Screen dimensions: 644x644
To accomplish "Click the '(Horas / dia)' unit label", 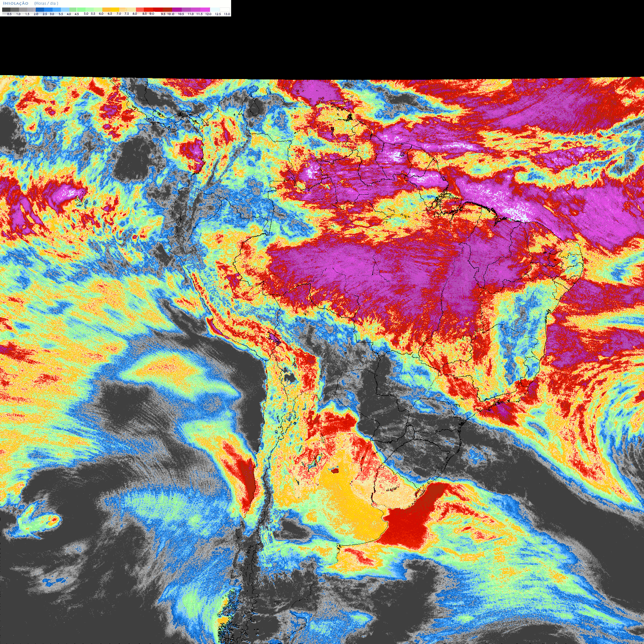I will (x=46, y=3).
